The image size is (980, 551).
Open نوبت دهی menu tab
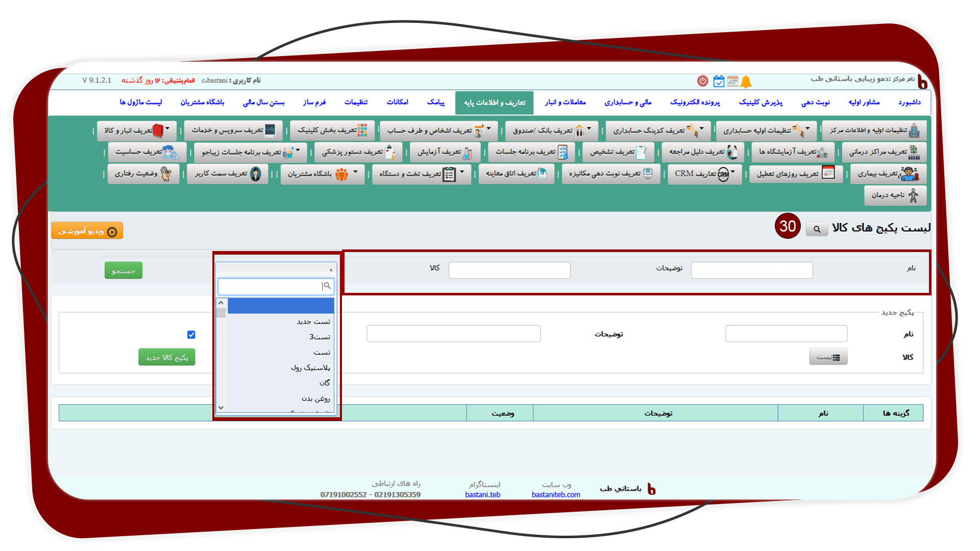tap(816, 103)
